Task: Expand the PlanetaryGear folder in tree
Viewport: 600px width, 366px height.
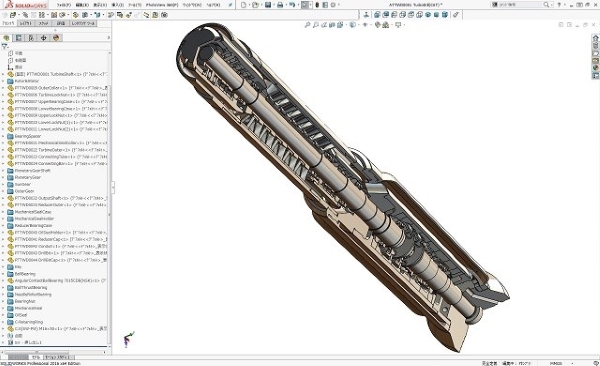Action: point(3,178)
